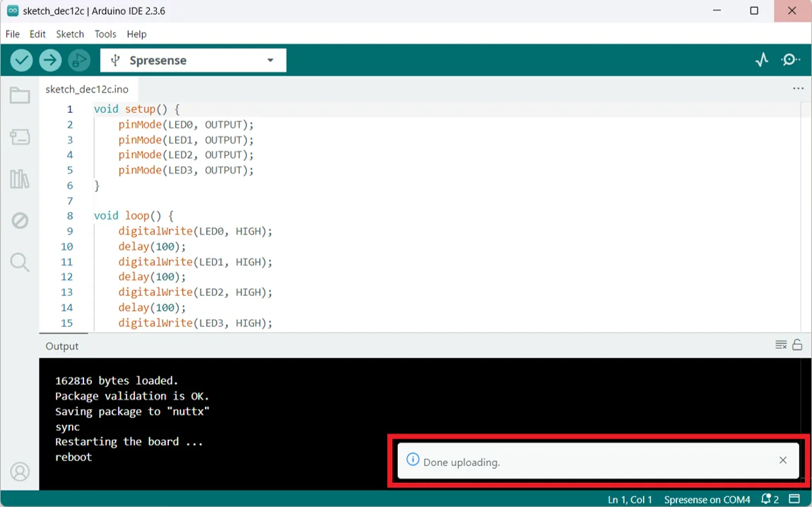Screen dimensions: 812x507
Task: Open the Serial Monitor icon
Action: pos(790,59)
